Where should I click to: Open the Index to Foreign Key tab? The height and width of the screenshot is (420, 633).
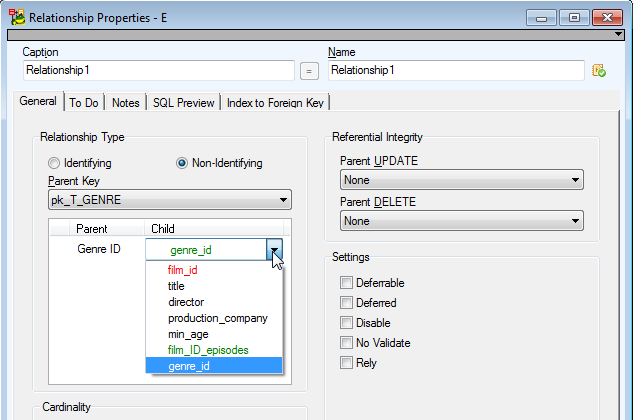point(276,102)
